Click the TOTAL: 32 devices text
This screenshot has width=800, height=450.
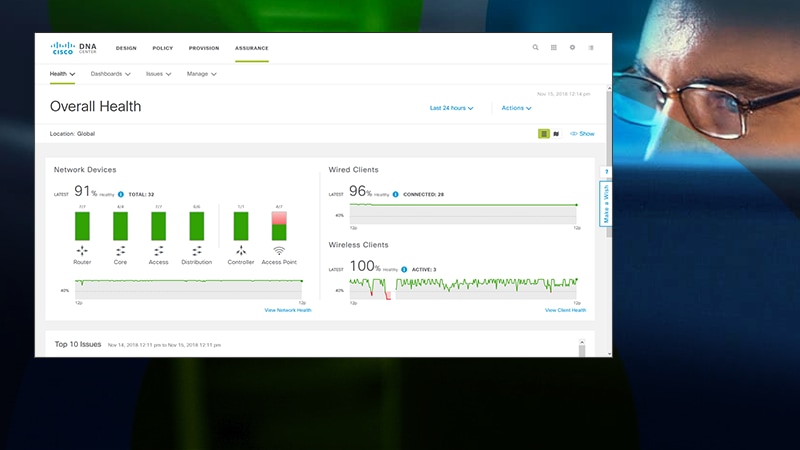141,194
